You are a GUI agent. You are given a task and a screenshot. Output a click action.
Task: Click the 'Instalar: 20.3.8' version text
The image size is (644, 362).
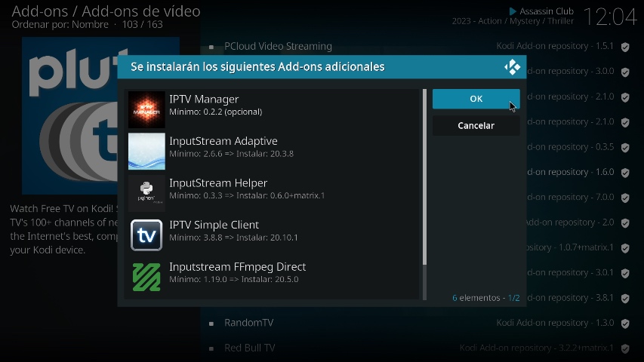(x=265, y=154)
